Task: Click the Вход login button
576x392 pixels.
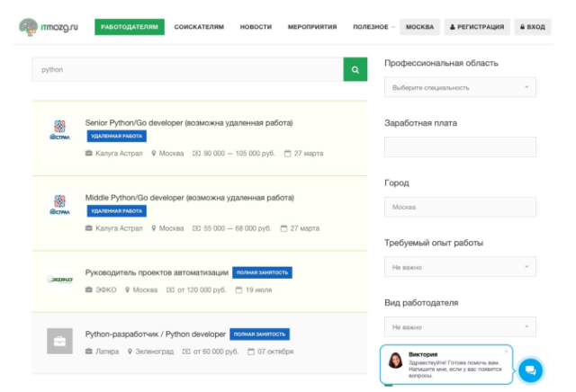Action: [x=533, y=27]
